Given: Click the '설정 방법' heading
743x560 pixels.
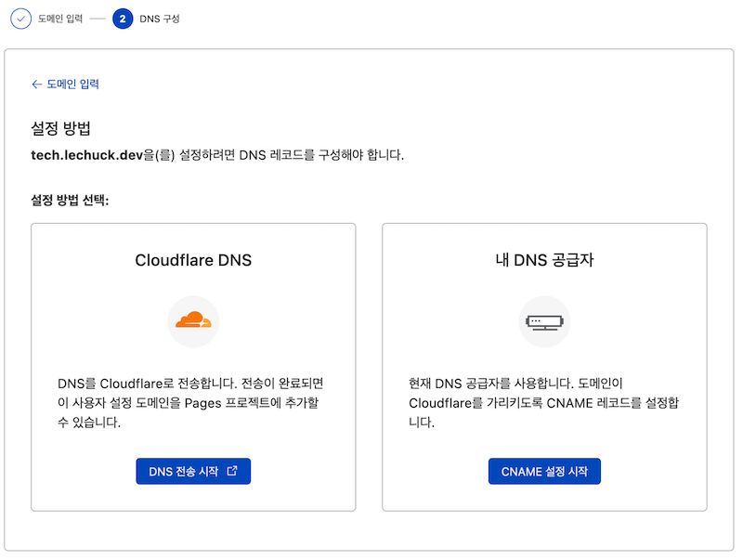Looking at the screenshot, I should click(60, 128).
